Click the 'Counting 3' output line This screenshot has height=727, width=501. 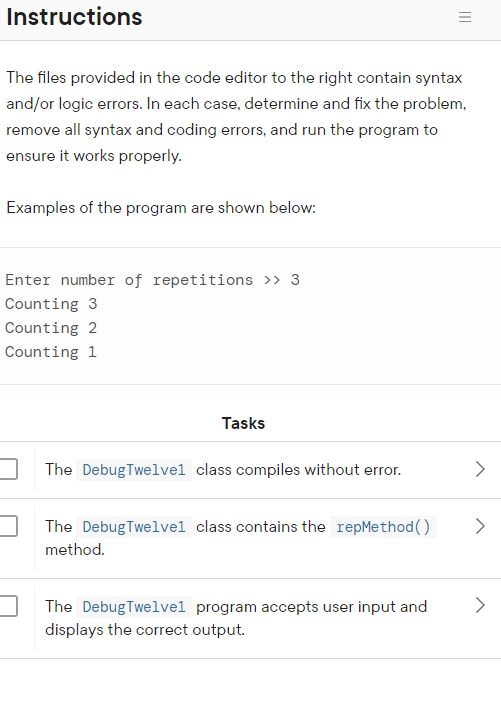click(51, 304)
